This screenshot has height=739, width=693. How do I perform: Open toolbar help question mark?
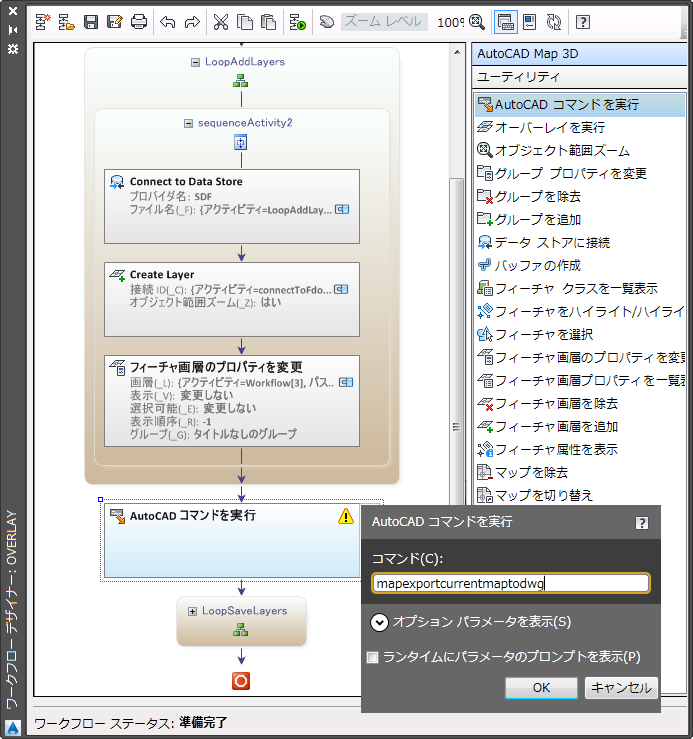583,22
